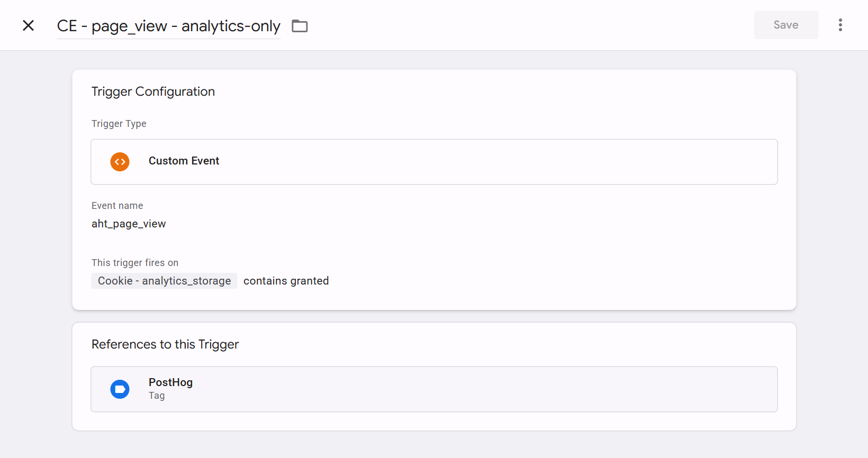The width and height of the screenshot is (868, 458).
Task: Click empty area of the PostHog reference row
Action: pos(476,389)
